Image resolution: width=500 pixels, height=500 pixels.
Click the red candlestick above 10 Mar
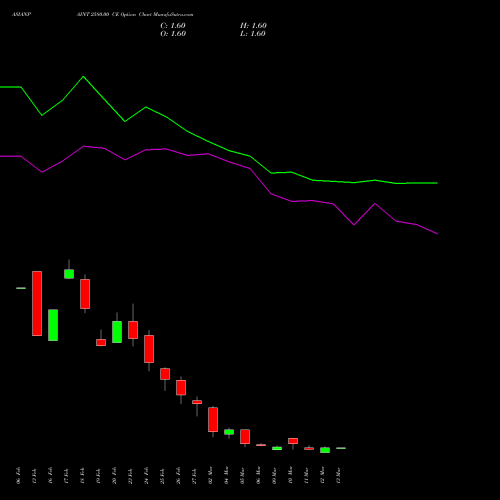click(x=293, y=441)
